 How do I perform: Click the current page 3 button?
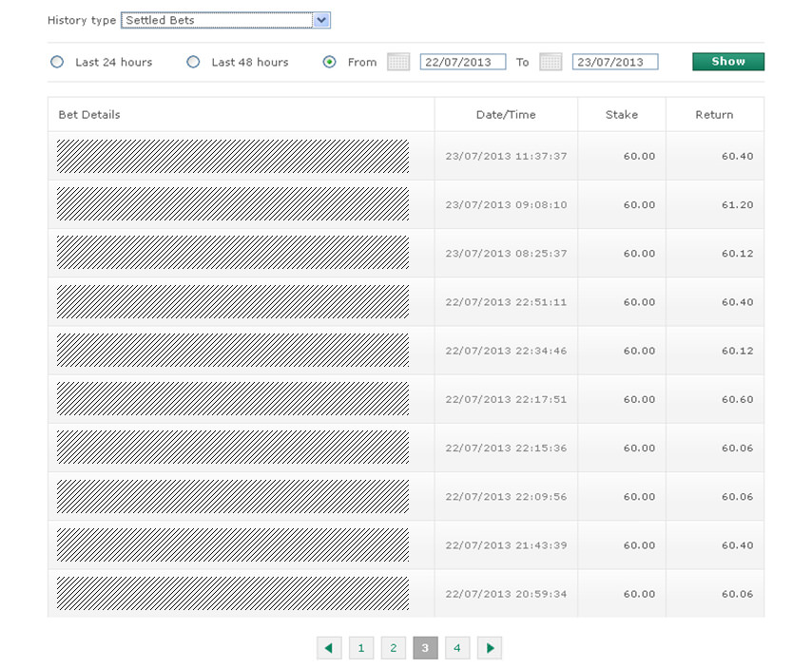[425, 648]
